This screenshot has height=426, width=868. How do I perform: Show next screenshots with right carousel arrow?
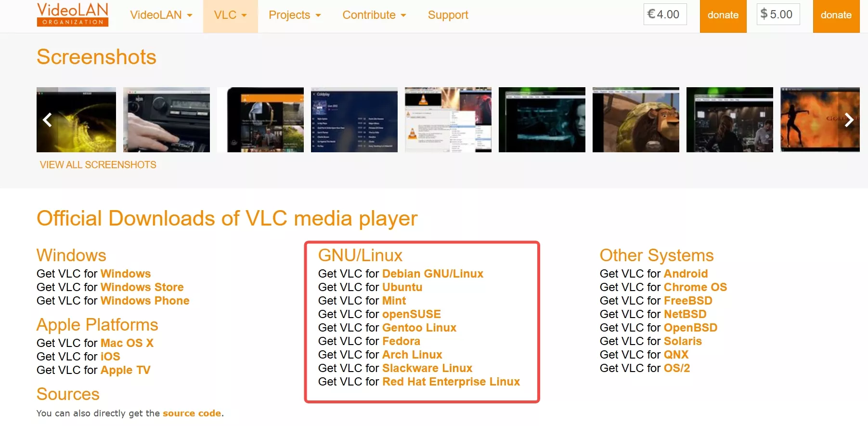tap(849, 120)
